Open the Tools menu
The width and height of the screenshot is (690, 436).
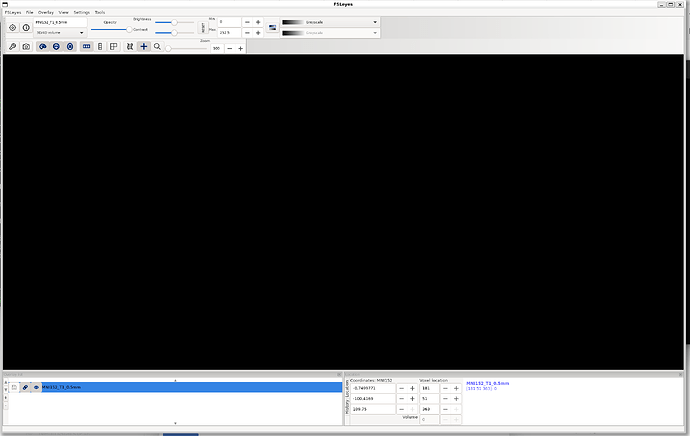(99, 11)
